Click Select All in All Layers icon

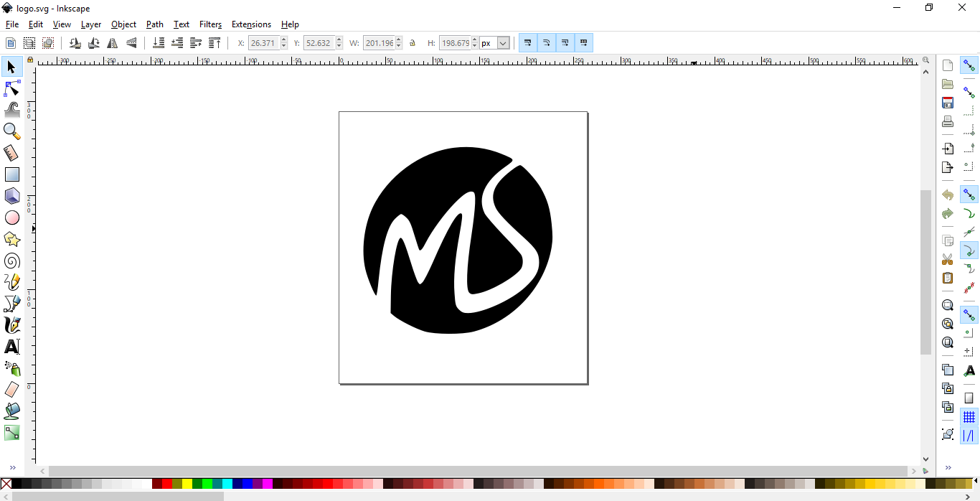(x=29, y=43)
